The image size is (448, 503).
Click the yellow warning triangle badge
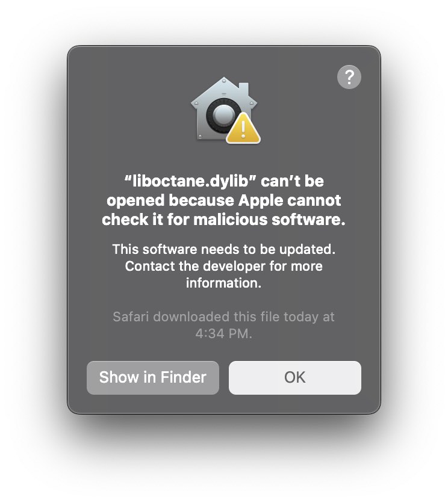(243, 129)
